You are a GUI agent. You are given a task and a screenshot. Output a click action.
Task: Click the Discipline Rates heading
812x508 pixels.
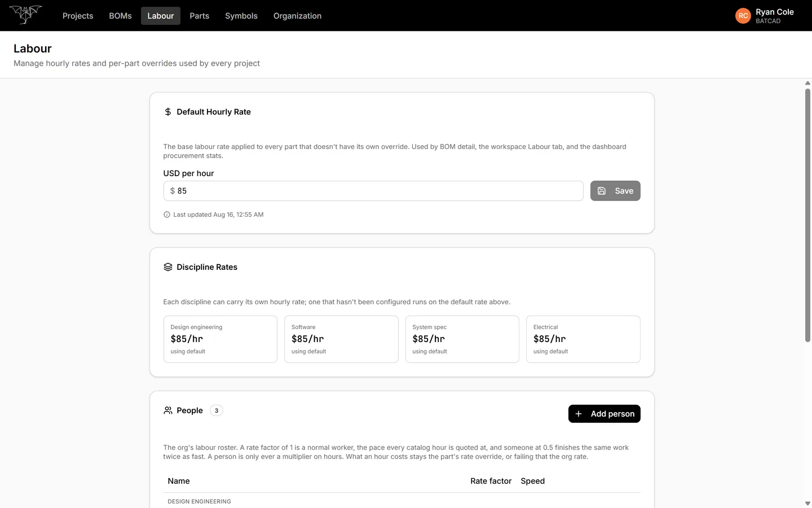[207, 267]
